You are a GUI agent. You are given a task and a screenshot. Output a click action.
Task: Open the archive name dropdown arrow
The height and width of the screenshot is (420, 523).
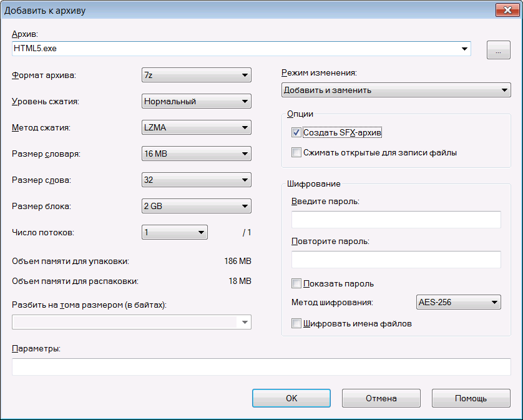(x=464, y=49)
